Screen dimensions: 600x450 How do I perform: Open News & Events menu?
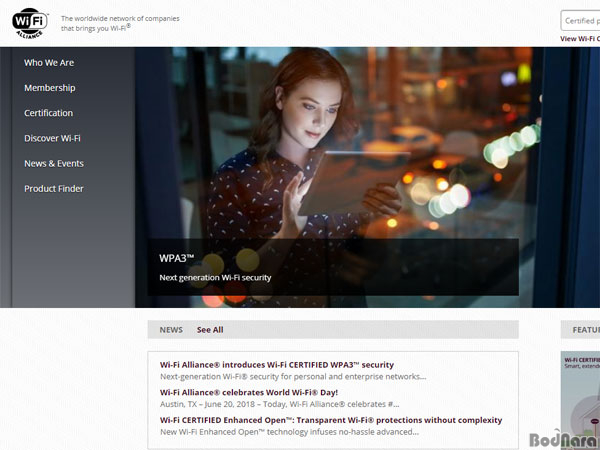[54, 164]
